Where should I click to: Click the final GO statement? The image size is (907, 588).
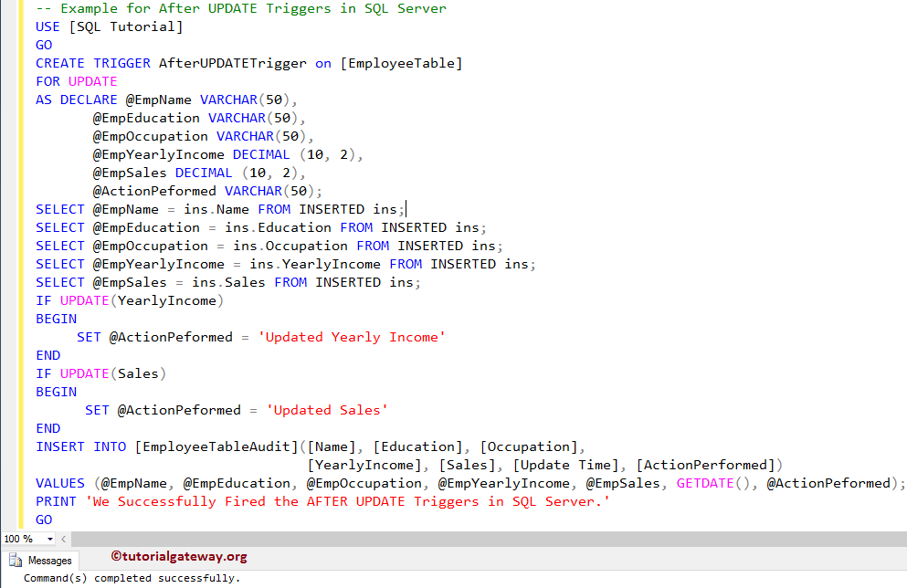(42, 519)
